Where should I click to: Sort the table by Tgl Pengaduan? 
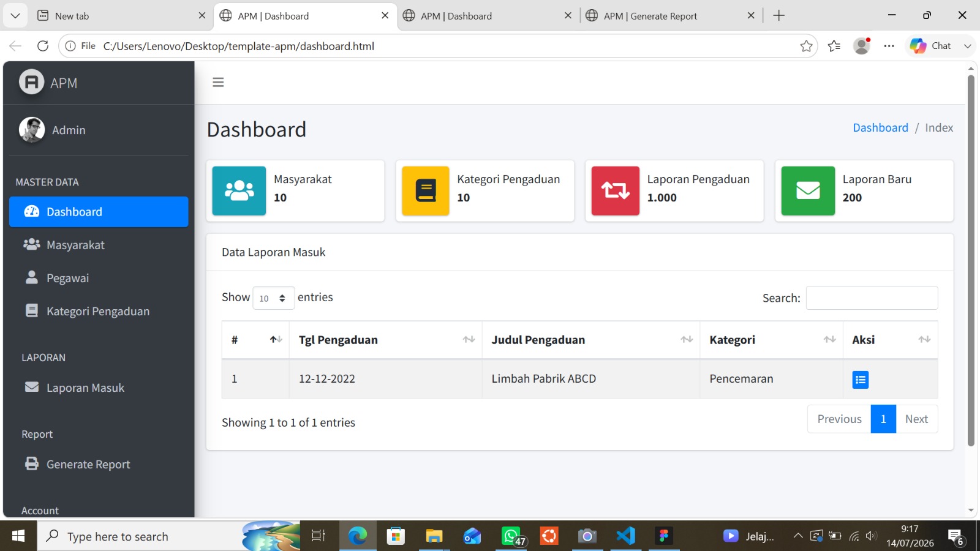tap(386, 340)
